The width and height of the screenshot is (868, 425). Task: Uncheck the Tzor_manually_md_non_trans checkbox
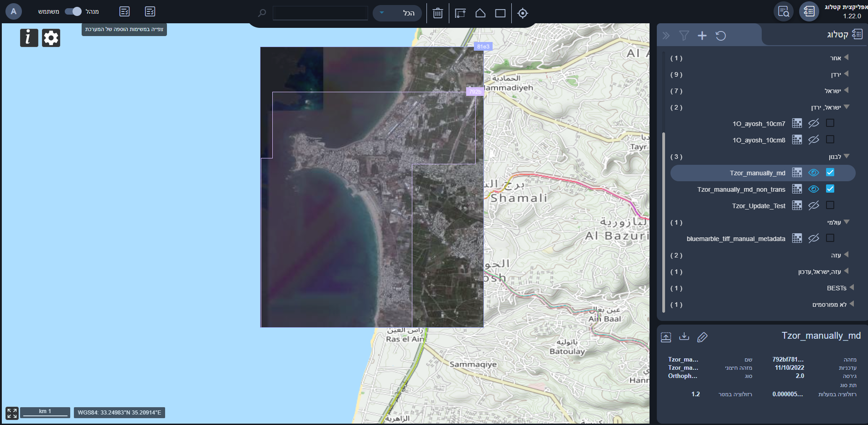[830, 189]
